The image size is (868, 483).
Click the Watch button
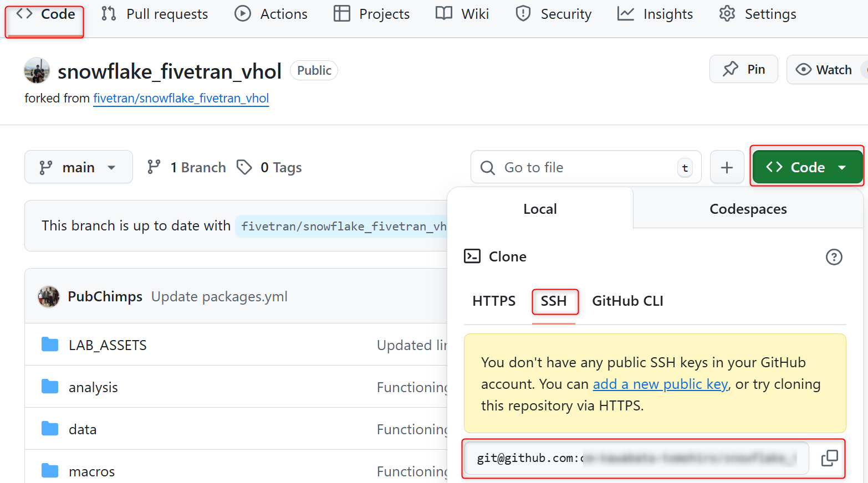[826, 70]
